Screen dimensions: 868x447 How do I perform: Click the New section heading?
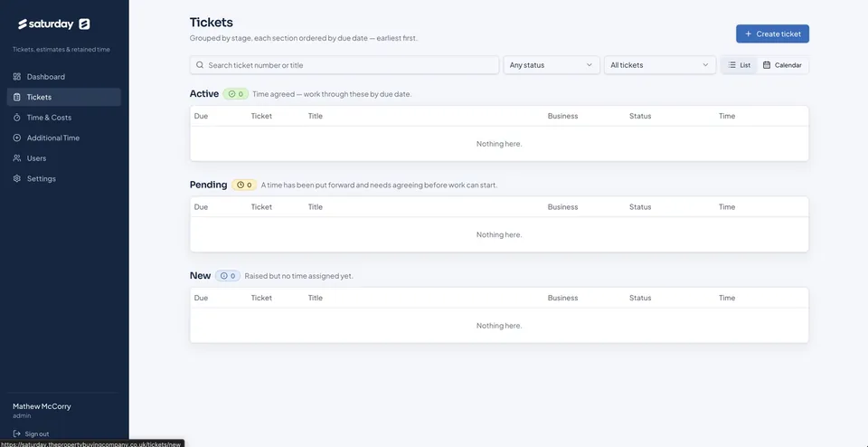201,275
